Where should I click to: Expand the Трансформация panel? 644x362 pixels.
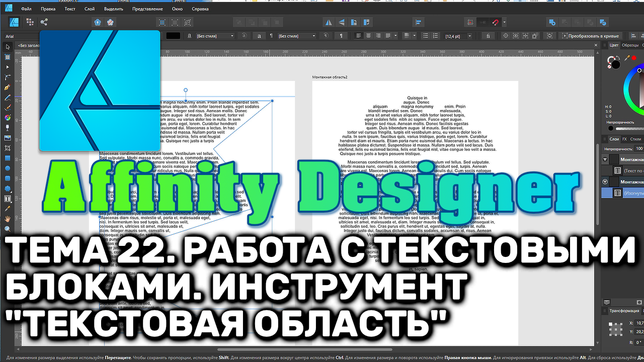[x=624, y=311]
